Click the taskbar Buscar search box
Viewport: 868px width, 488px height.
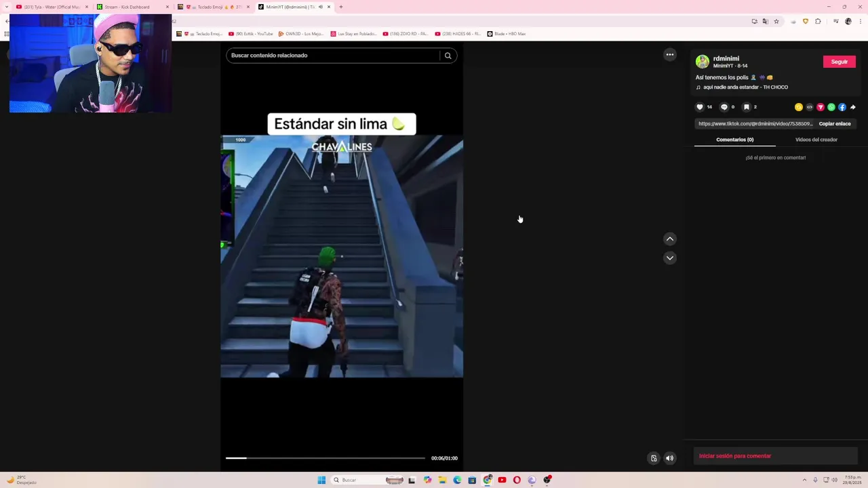368,480
